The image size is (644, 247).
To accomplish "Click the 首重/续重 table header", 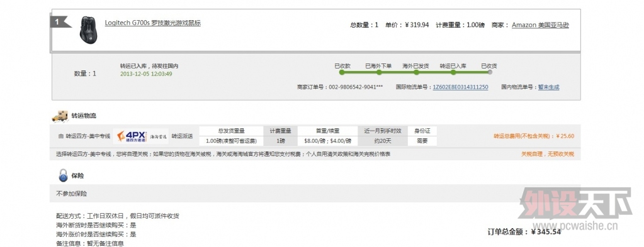I will (327, 131).
